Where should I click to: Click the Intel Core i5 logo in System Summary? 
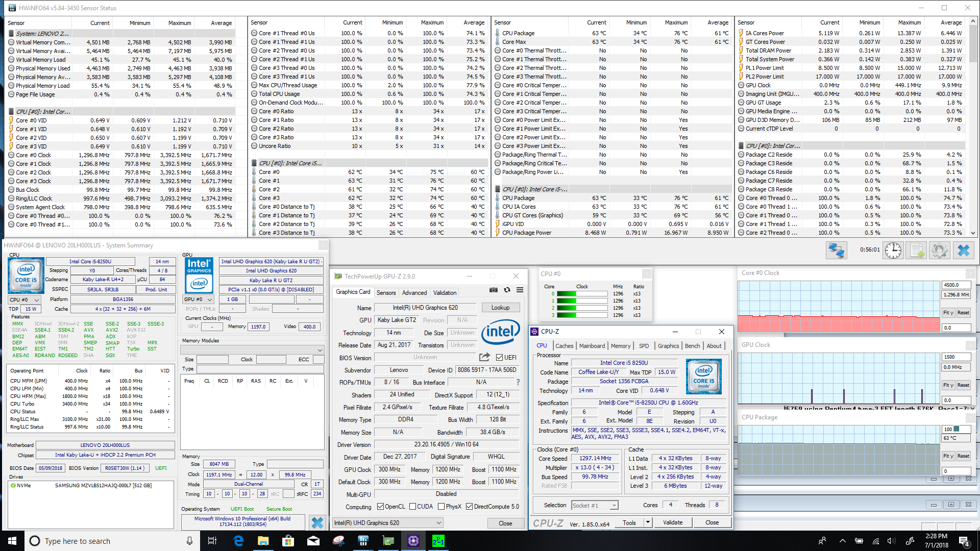26,274
